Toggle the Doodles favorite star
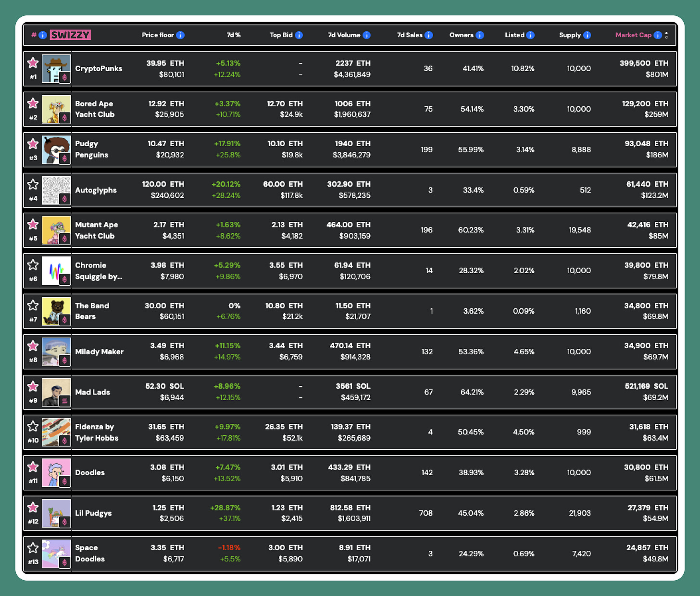The height and width of the screenshot is (596, 700). [x=33, y=467]
